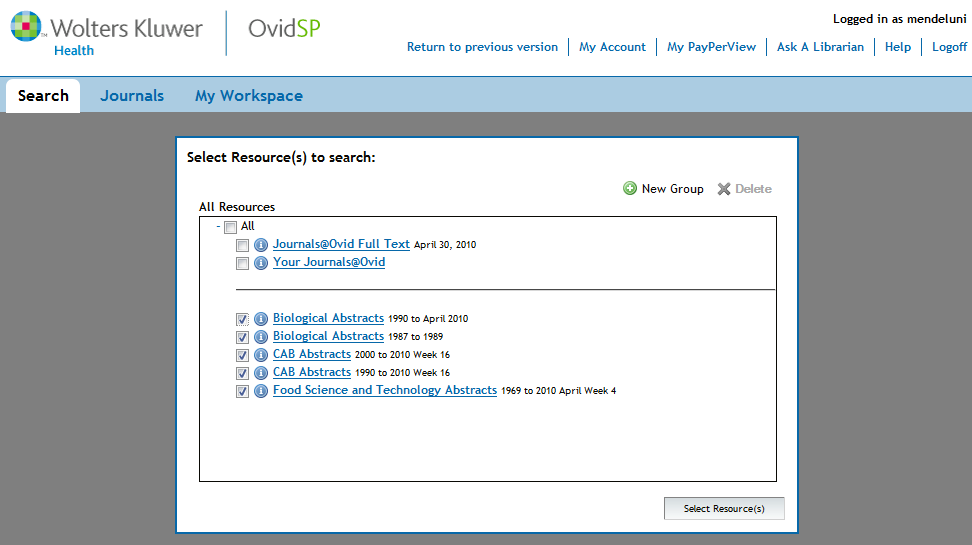This screenshot has height=545, width=972.
Task: Open the My Workspace tab
Action: pos(249,95)
